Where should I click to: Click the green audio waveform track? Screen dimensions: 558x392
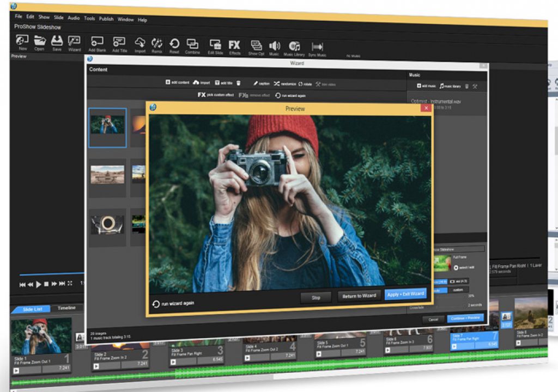coord(280,368)
